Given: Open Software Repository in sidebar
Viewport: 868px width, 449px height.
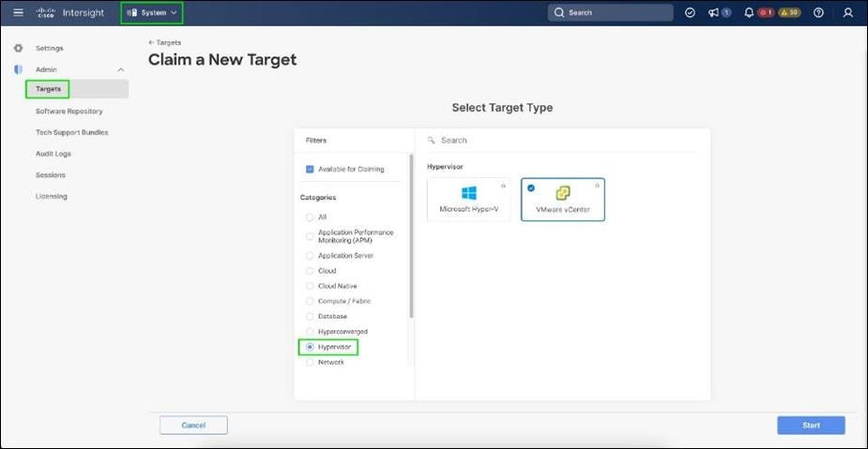Looking at the screenshot, I should coord(69,112).
